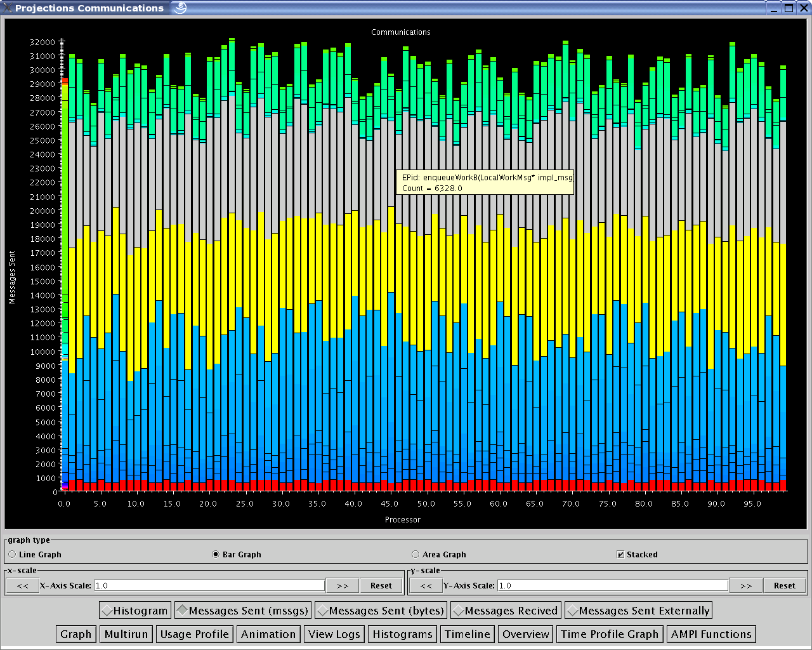Click the swirl icon beside the window title
The width and height of the screenshot is (812, 650).
tap(180, 8)
